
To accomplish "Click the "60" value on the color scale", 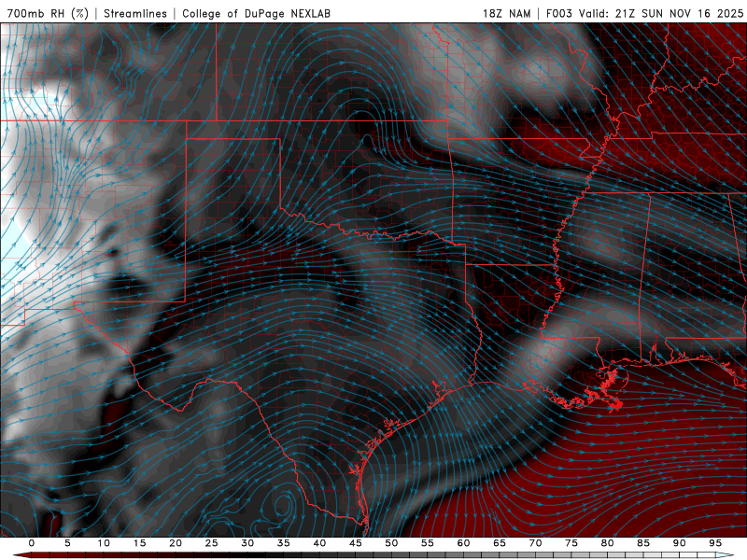I will pos(463,543).
